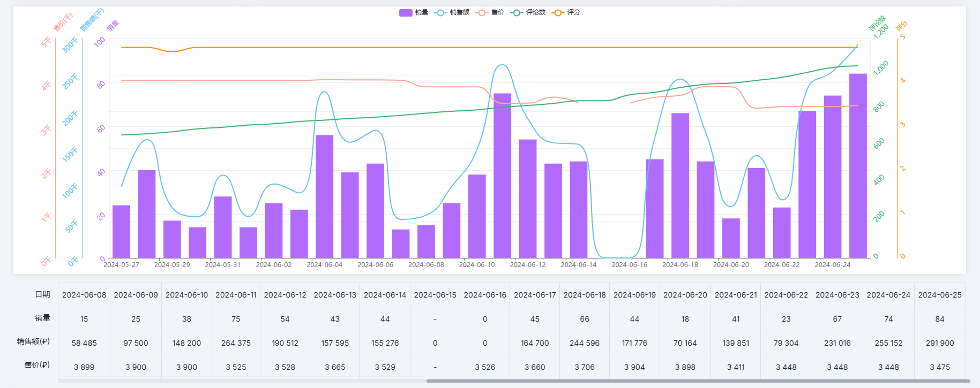Toggle the 评分 series in the chart legend

566,12
